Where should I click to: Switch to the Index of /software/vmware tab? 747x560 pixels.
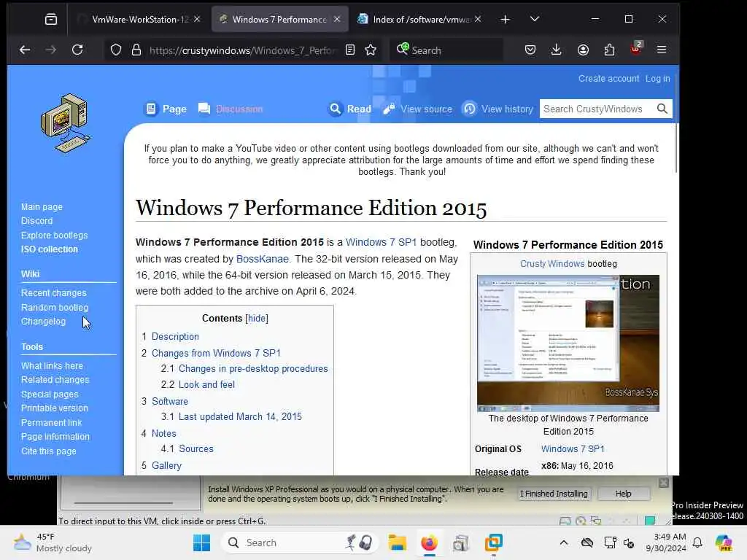pos(421,19)
